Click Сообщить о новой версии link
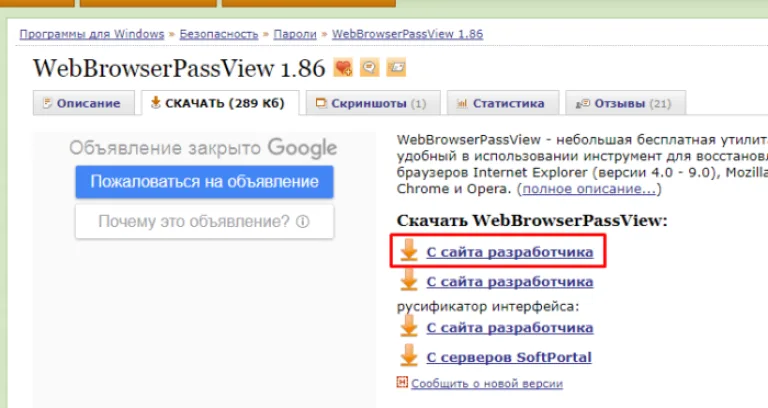Viewport: 768px width, 408px height. point(487,383)
